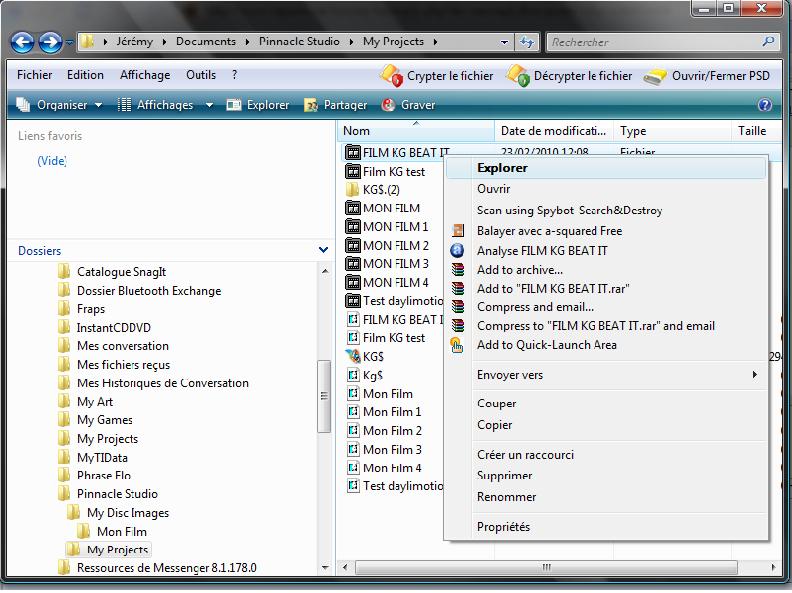Choose Explorer in the context menu
This screenshot has width=792, height=593.
click(x=606, y=168)
